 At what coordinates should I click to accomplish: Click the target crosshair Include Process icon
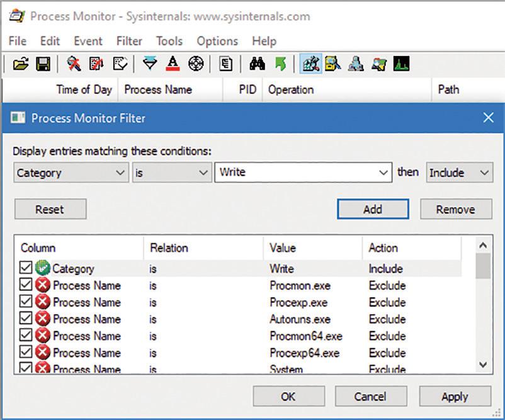click(196, 64)
